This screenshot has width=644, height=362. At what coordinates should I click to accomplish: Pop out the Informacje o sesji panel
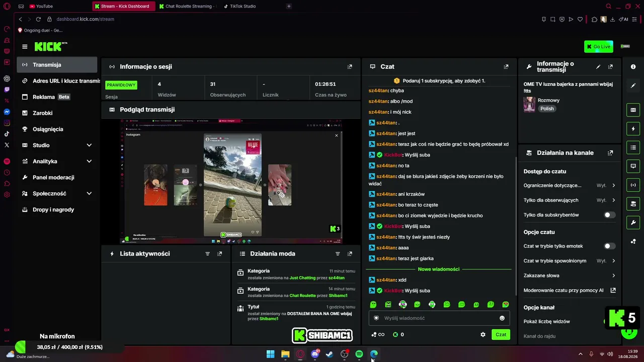pyautogui.click(x=350, y=66)
